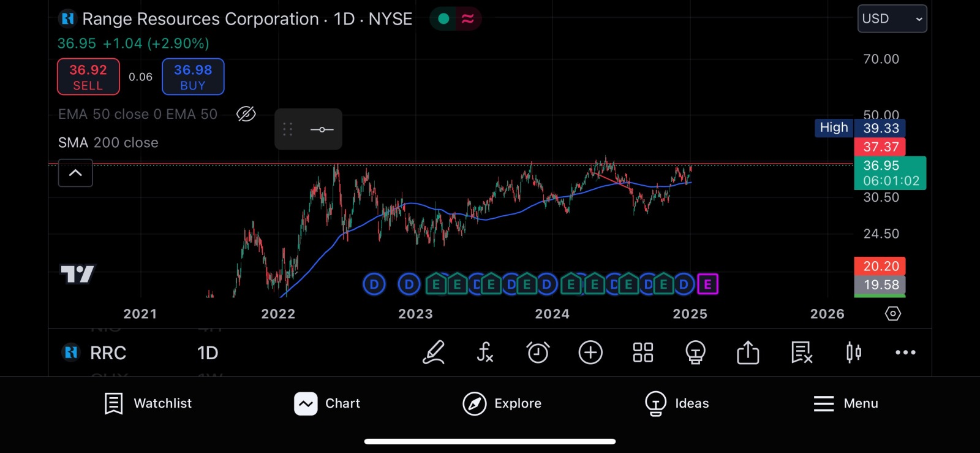Image resolution: width=980 pixels, height=453 pixels.
Task: Tap the gray 19.58 price label
Action: [x=880, y=285]
